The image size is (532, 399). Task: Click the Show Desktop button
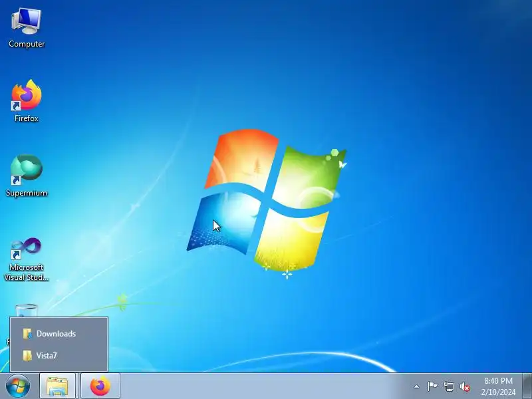click(x=527, y=386)
